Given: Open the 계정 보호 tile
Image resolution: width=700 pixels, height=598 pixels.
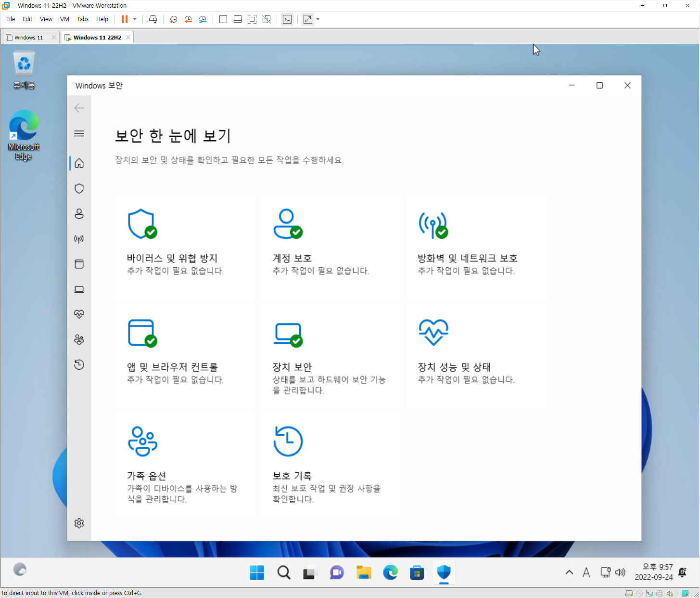Looking at the screenshot, I should point(331,247).
